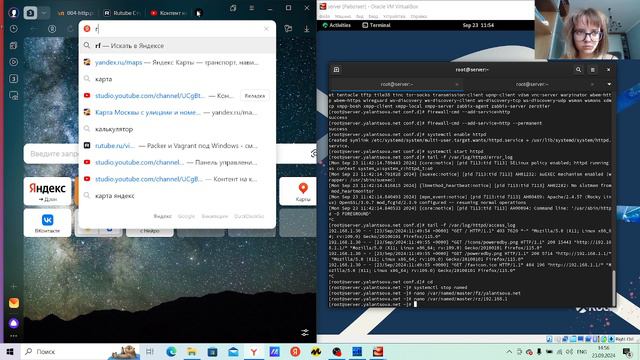Image resolution: width=640 pixels, height=360 pixels.
Task: Open the video play icon in sidebar
Action: (x=13, y=62)
